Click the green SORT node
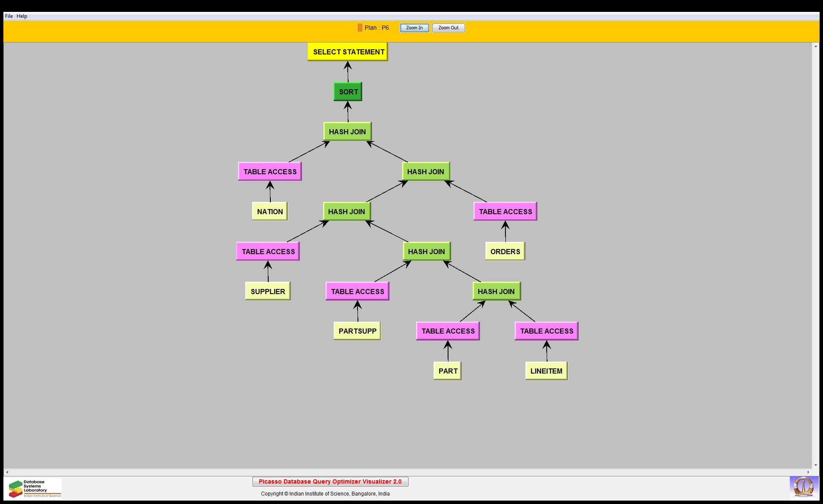Viewport: 823px width, 504px height. pyautogui.click(x=348, y=92)
